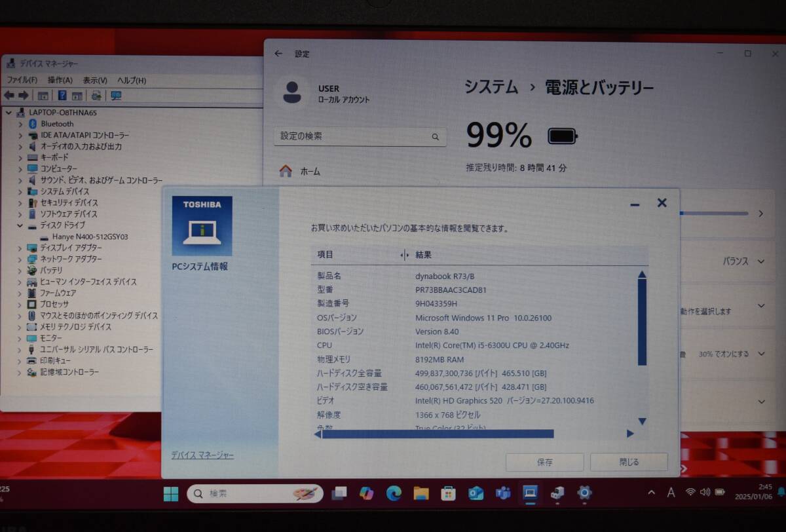
Task: Expand the プロセッサ node
Action: 20,304
